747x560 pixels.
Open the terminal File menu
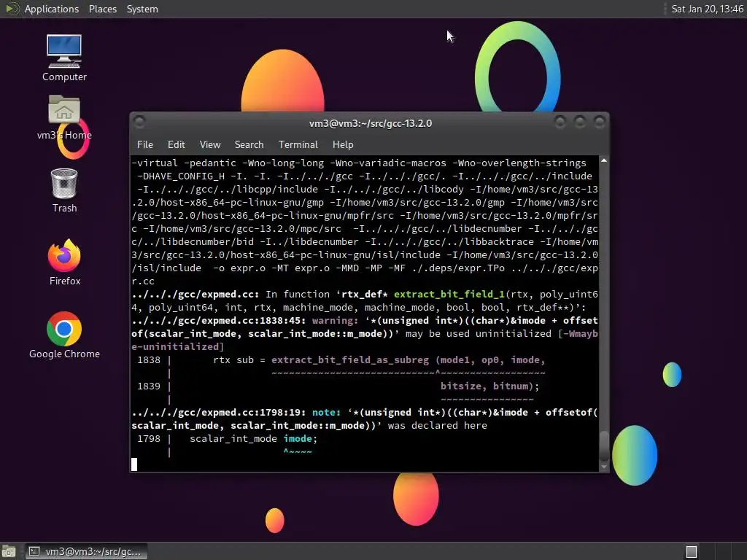pos(145,144)
